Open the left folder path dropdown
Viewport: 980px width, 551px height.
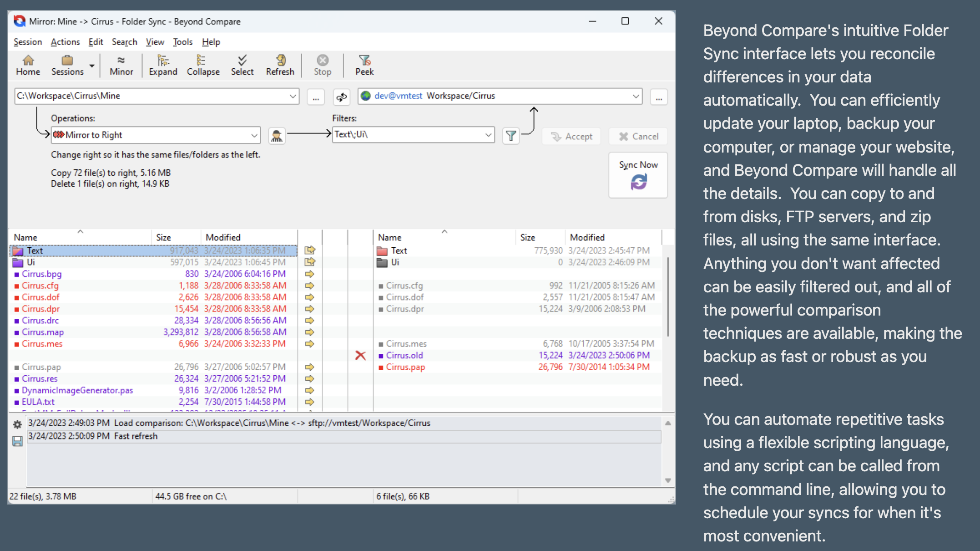293,96
